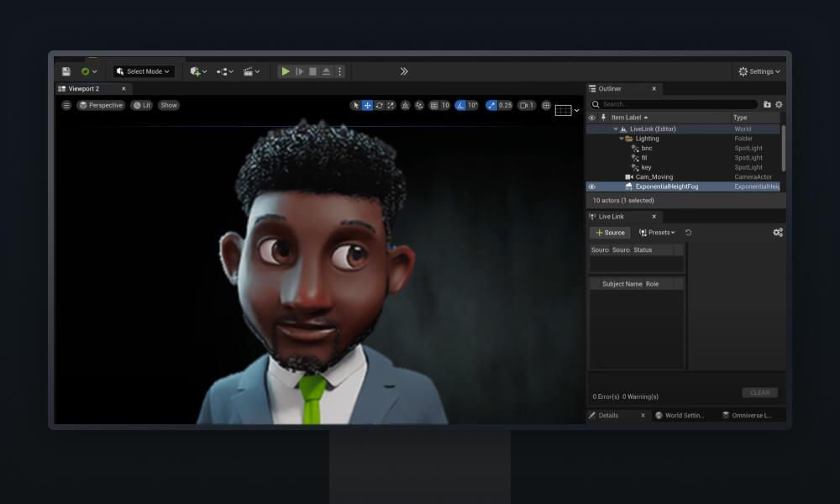Screen dimensions: 840x504
Task: Collapse the Lighting folder
Action: pos(622,139)
